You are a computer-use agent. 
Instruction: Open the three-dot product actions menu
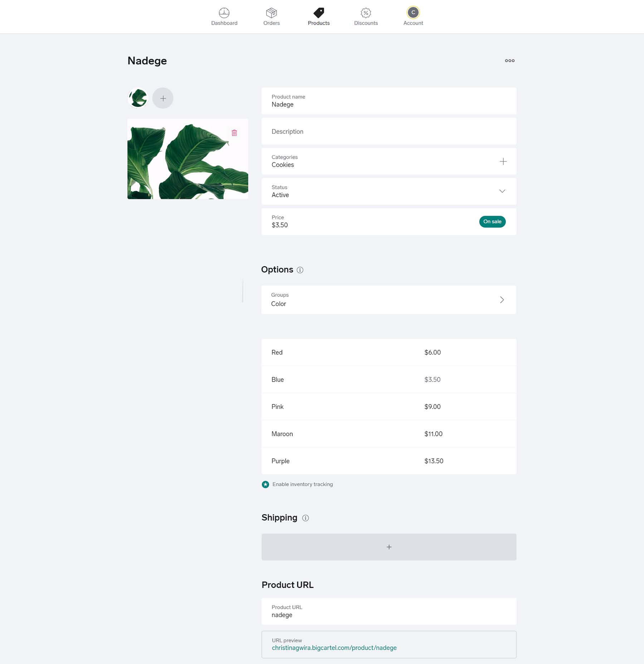click(x=509, y=60)
